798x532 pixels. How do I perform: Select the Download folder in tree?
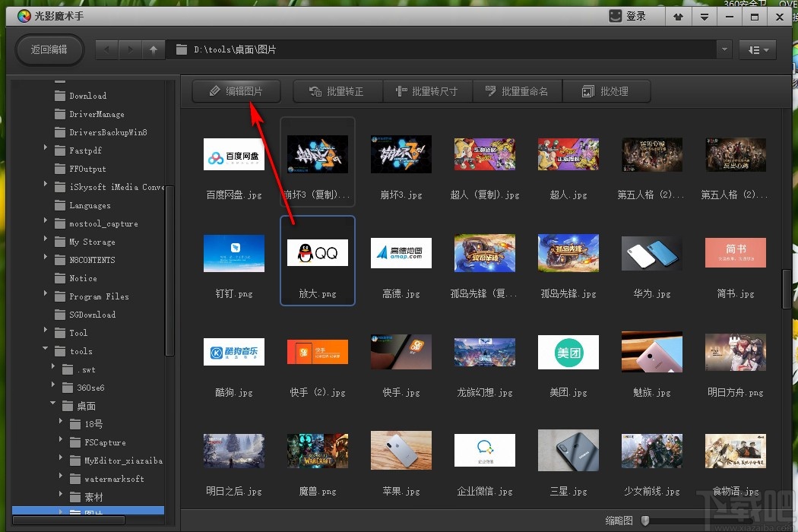(x=81, y=96)
